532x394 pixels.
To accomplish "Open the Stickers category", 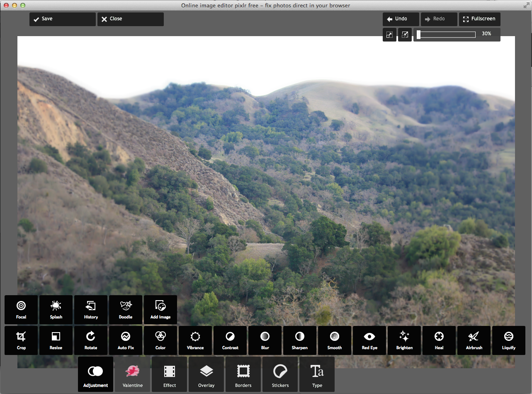I will pyautogui.click(x=280, y=374).
